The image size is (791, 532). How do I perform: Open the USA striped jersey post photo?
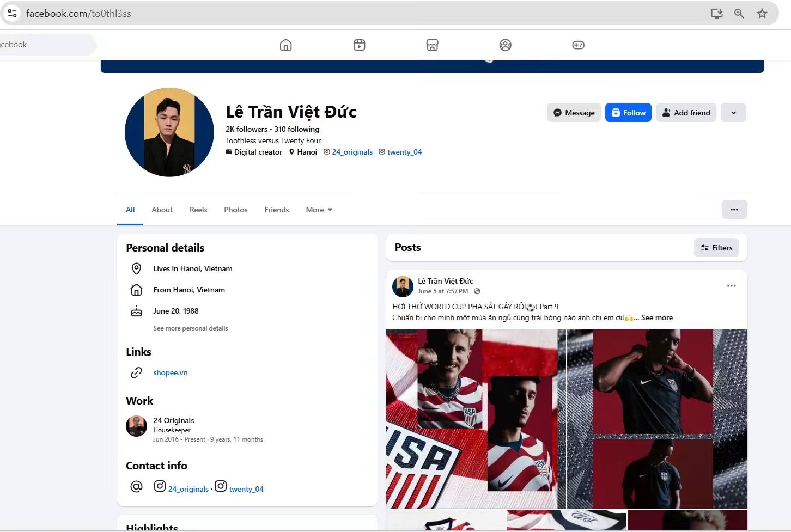(x=476, y=418)
